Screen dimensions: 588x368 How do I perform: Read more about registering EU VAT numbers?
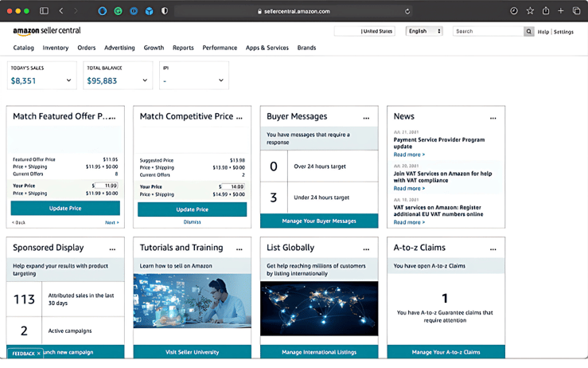click(409, 222)
